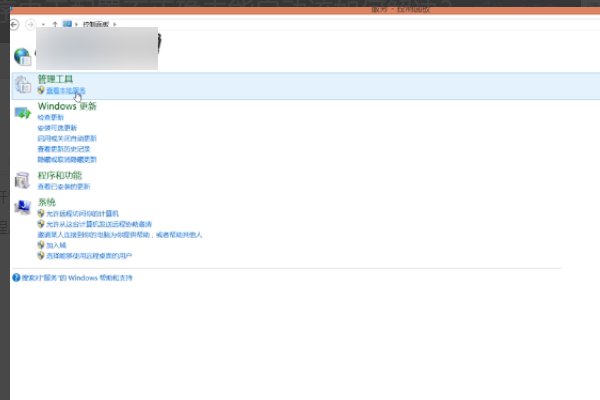Open the recent locations dropdown arrow

coord(43,24)
